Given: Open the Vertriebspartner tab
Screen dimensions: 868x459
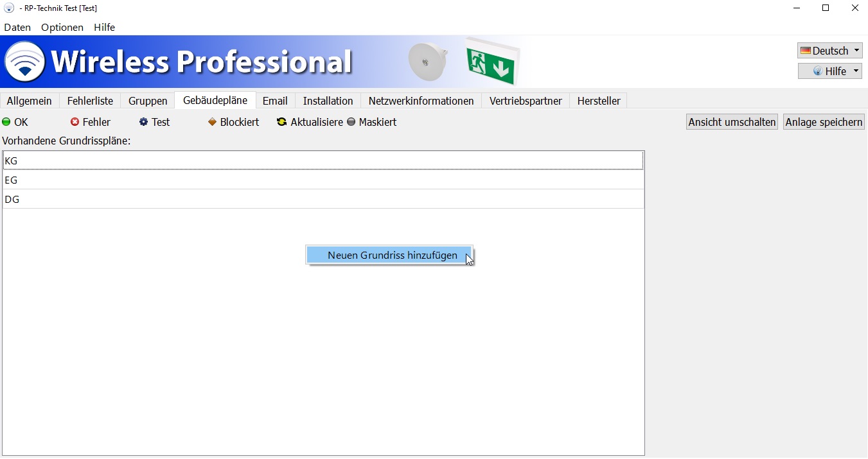Looking at the screenshot, I should click(x=526, y=101).
